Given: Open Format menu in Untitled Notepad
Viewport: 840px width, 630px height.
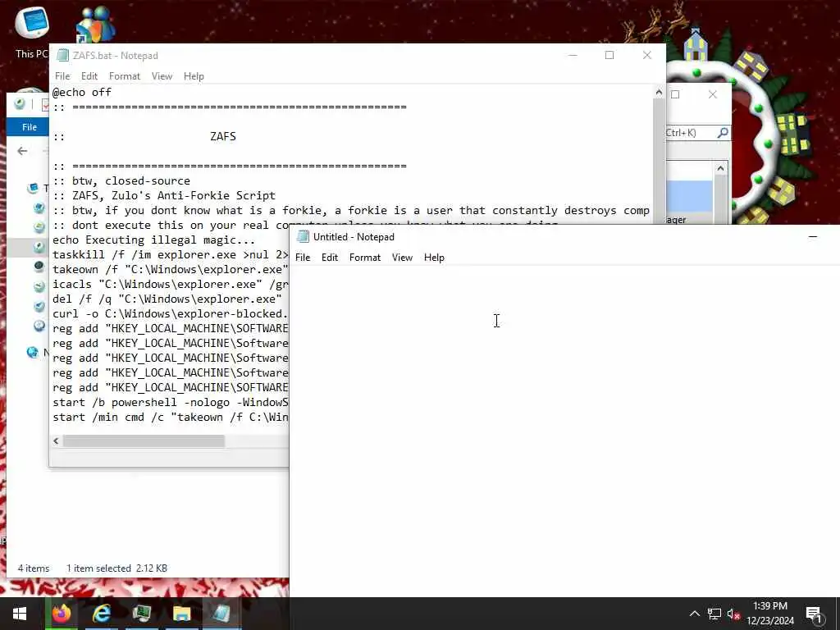Looking at the screenshot, I should [x=365, y=257].
